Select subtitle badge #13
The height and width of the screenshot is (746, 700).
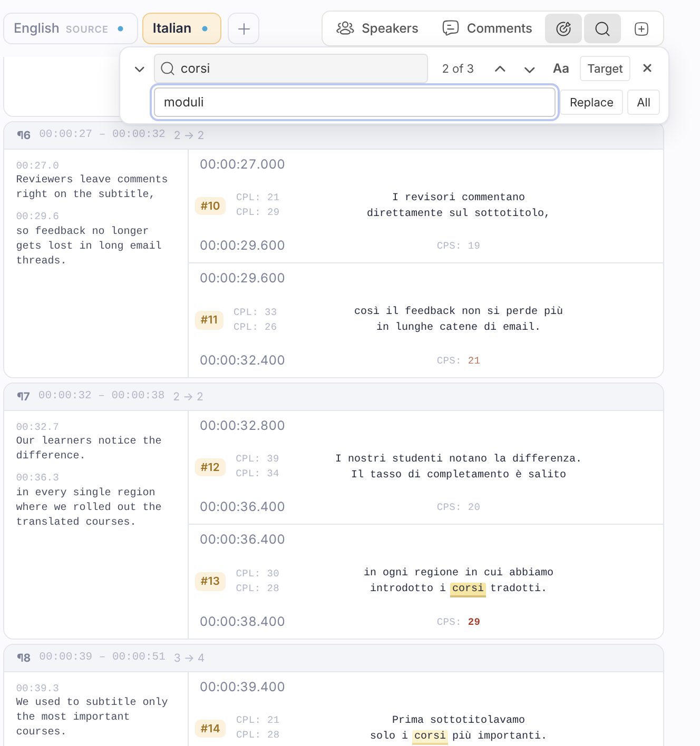coord(210,581)
